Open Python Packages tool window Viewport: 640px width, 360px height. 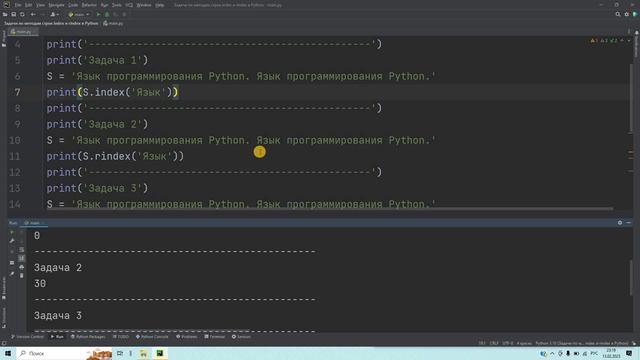[x=88, y=337]
